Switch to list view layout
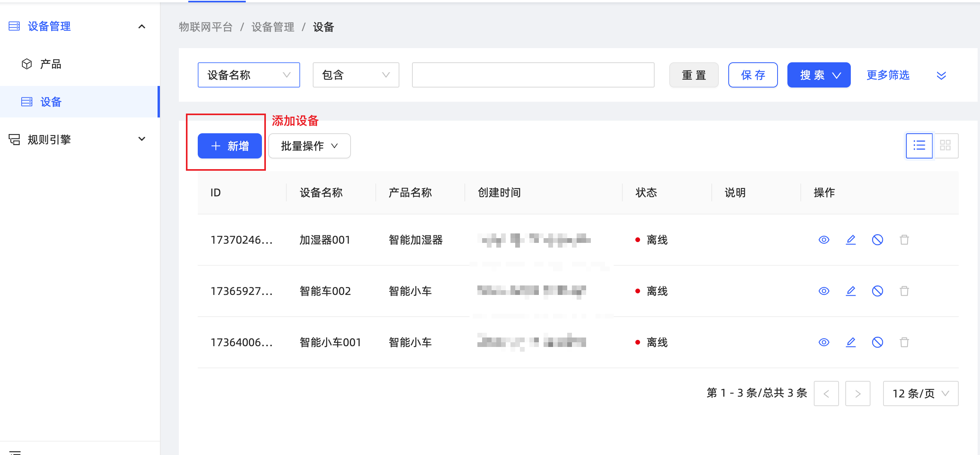Image resolution: width=980 pixels, height=455 pixels. (919, 145)
